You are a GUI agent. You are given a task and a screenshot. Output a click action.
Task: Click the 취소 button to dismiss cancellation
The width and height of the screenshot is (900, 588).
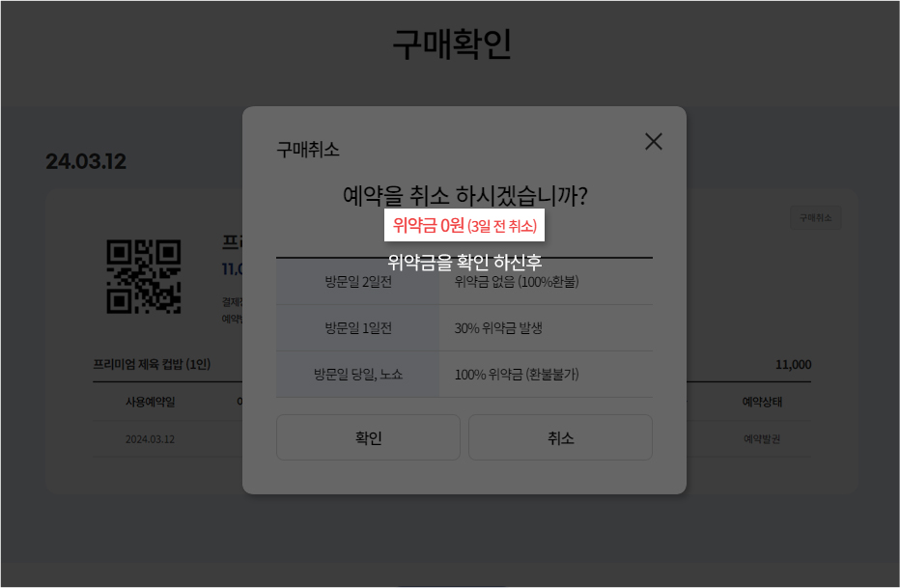[x=560, y=436]
